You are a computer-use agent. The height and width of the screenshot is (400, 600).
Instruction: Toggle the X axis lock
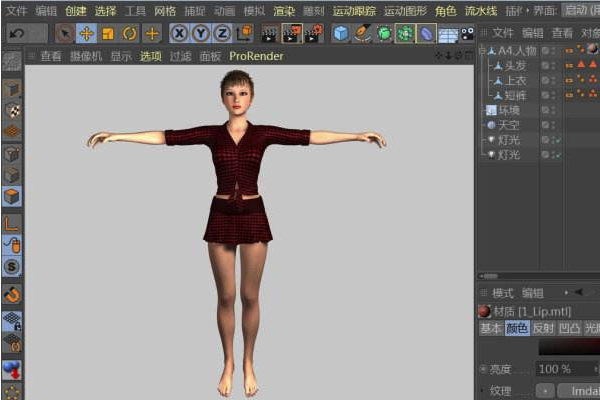tap(179, 33)
